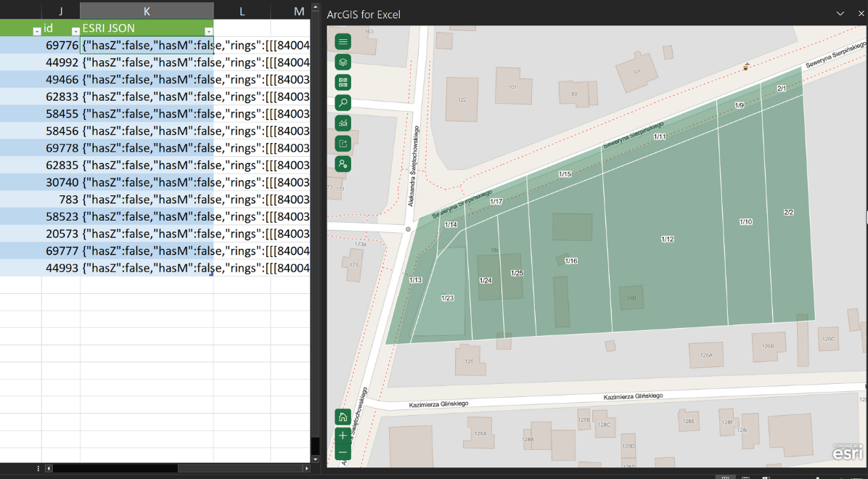Viewport: 868px width, 479px height.
Task: Open the user settings icon
Action: (x=343, y=164)
